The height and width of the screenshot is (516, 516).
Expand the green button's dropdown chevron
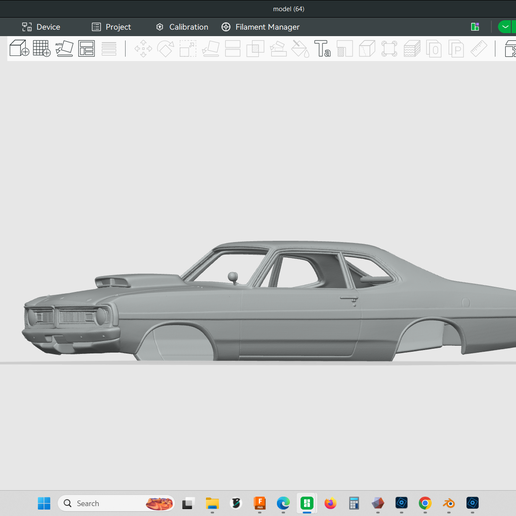506,27
